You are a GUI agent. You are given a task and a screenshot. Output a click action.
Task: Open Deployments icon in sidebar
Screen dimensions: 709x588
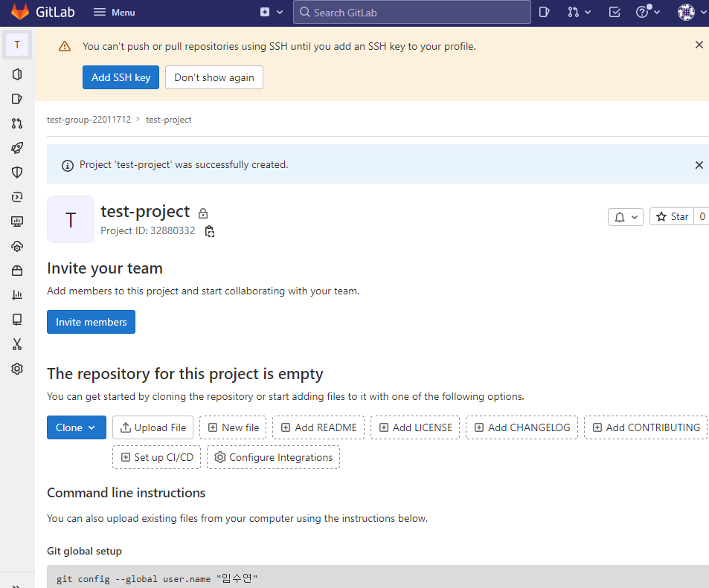click(17, 197)
